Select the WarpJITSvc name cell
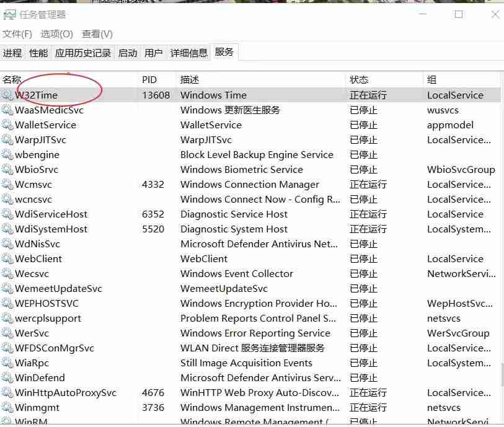 coord(40,140)
